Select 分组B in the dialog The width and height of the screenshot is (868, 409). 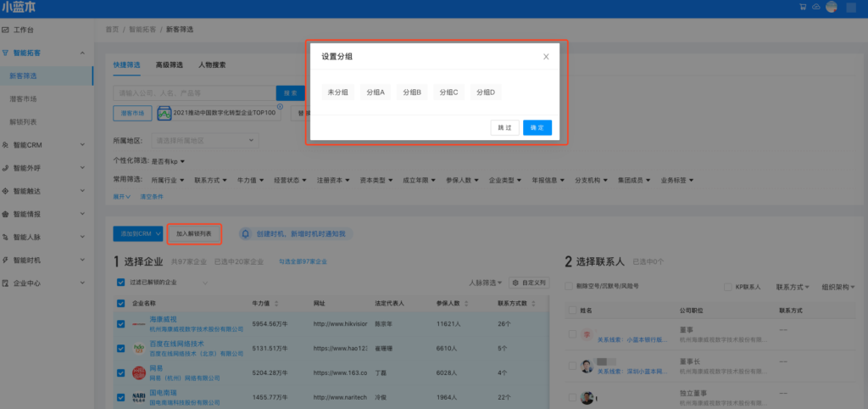coord(412,92)
